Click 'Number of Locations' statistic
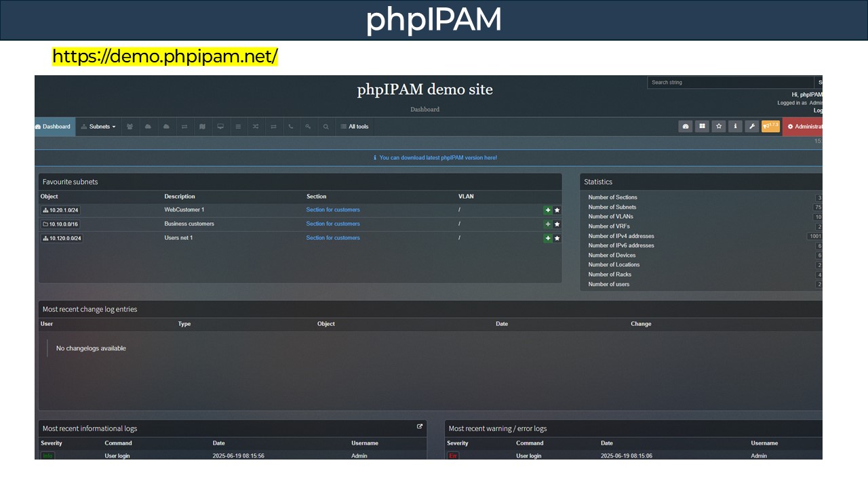The image size is (868, 488). pyautogui.click(x=614, y=265)
